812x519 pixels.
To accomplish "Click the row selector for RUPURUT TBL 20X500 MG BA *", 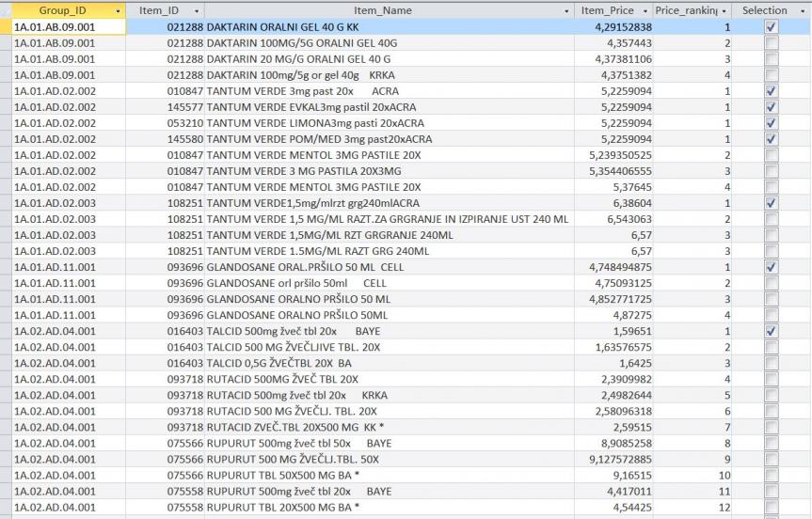I will [x=6, y=508].
